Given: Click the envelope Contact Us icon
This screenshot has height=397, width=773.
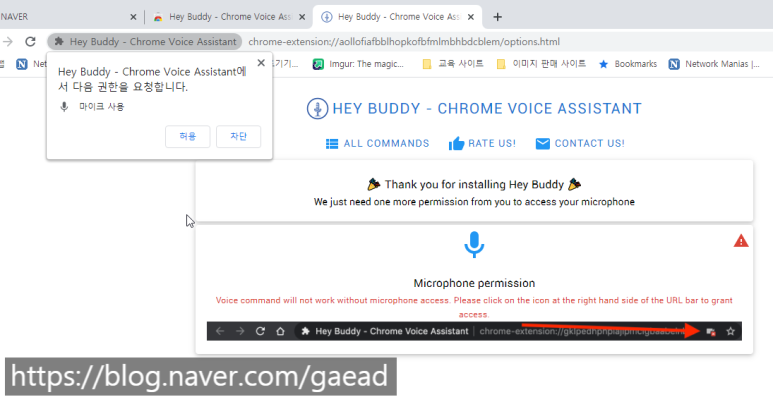Looking at the screenshot, I should (x=542, y=144).
